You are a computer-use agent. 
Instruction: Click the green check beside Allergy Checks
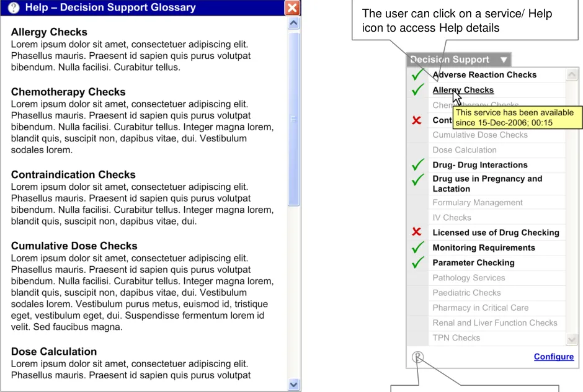coord(418,90)
